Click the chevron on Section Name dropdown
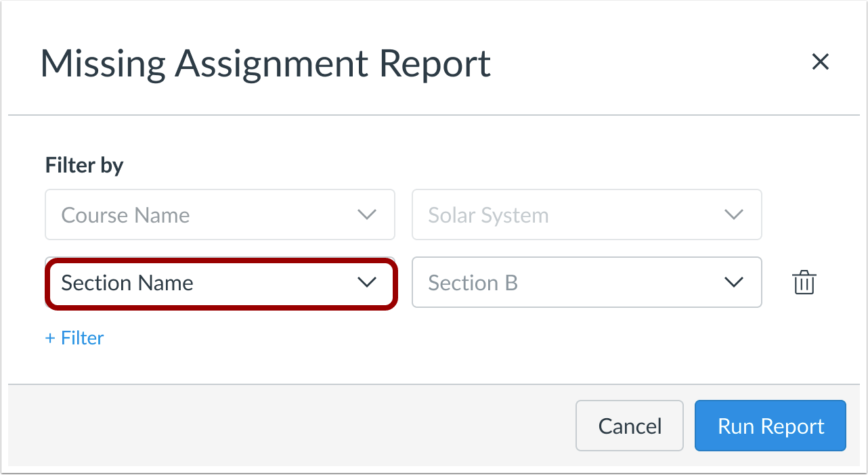The height and width of the screenshot is (475, 868). coord(368,283)
